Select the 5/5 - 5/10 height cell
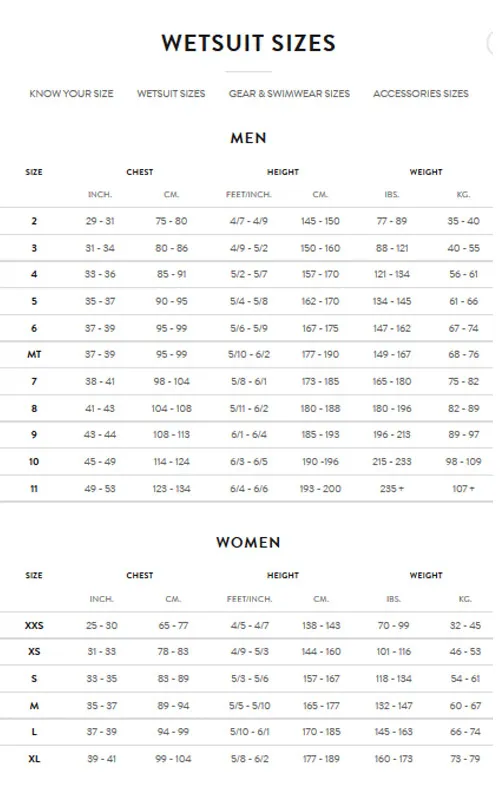Viewport: 500px width, 800px height. click(249, 706)
